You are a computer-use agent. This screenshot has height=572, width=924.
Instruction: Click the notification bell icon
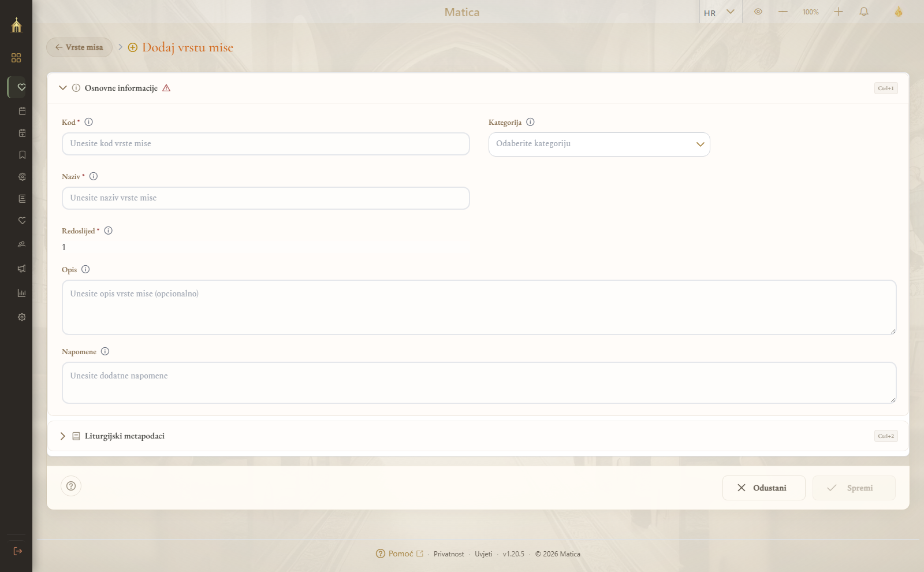click(x=864, y=12)
